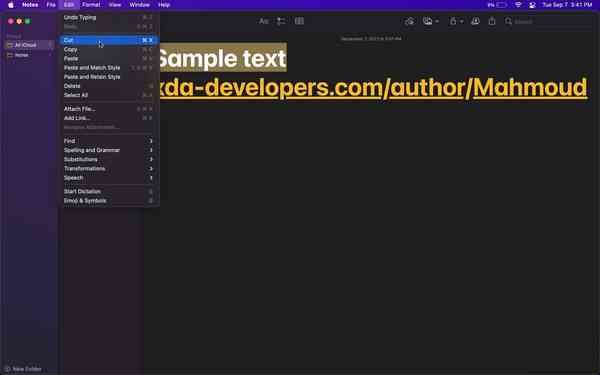Click the checklist toolbar icon
This screenshot has height=375, width=600.
(x=281, y=21)
